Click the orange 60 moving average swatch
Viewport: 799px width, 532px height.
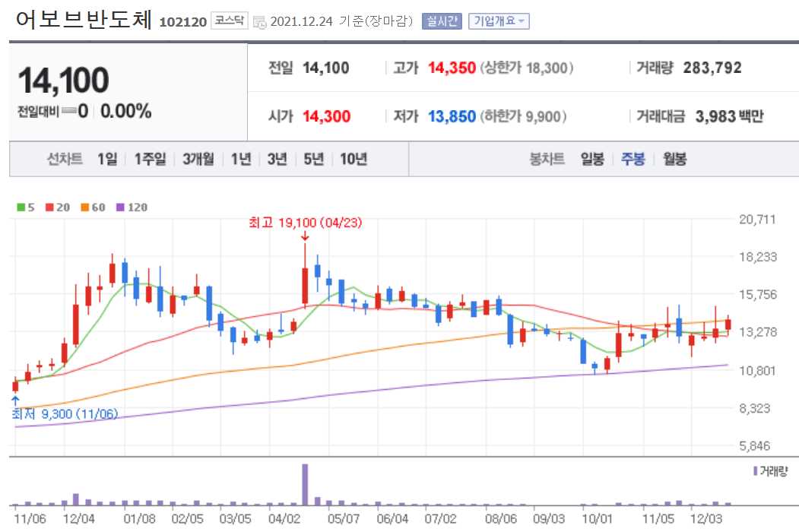point(85,207)
